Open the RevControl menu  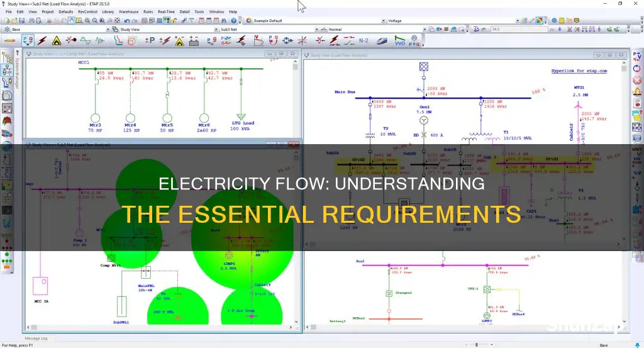[x=88, y=12]
